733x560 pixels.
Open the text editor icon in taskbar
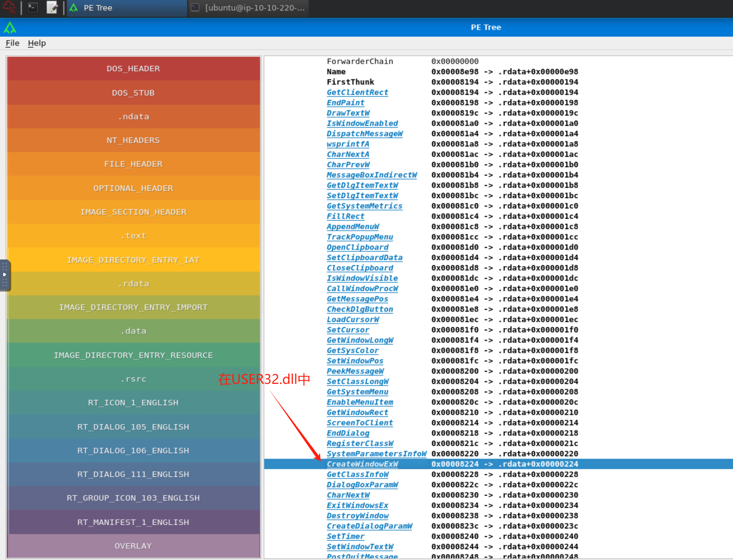52,8
